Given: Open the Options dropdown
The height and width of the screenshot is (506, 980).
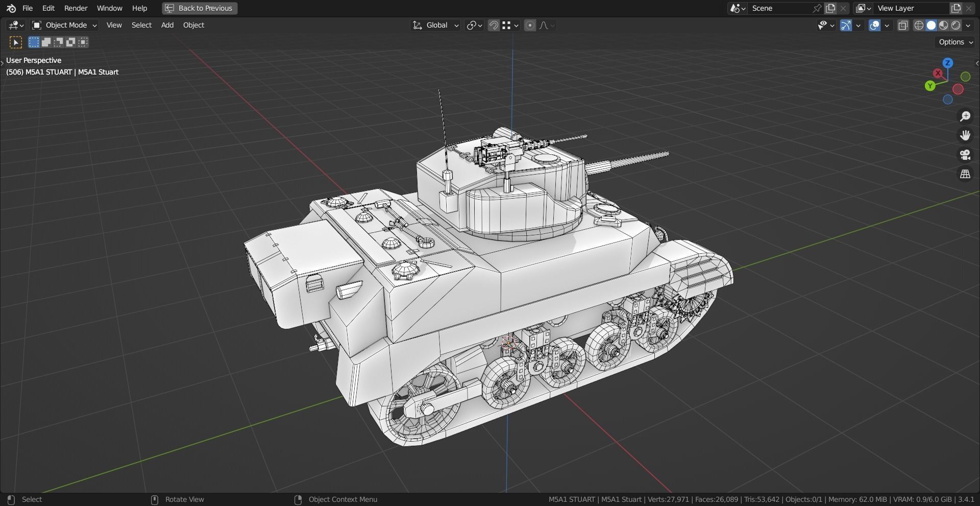Looking at the screenshot, I should coord(956,42).
